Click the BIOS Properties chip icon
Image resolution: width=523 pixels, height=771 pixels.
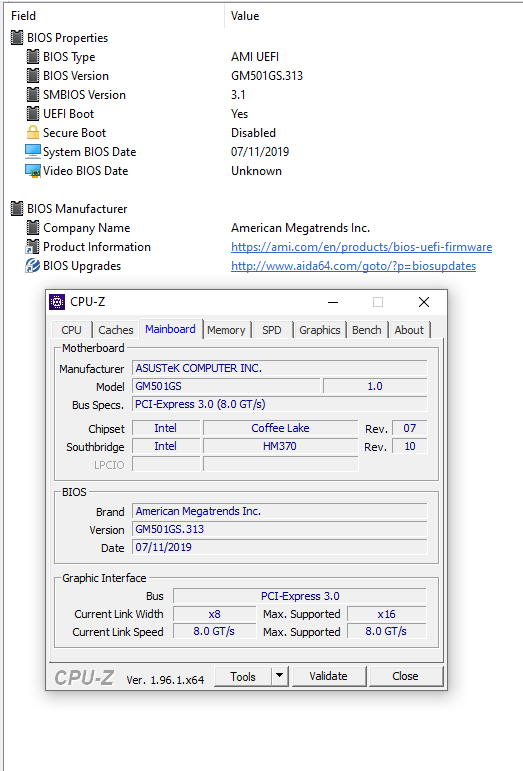point(17,37)
